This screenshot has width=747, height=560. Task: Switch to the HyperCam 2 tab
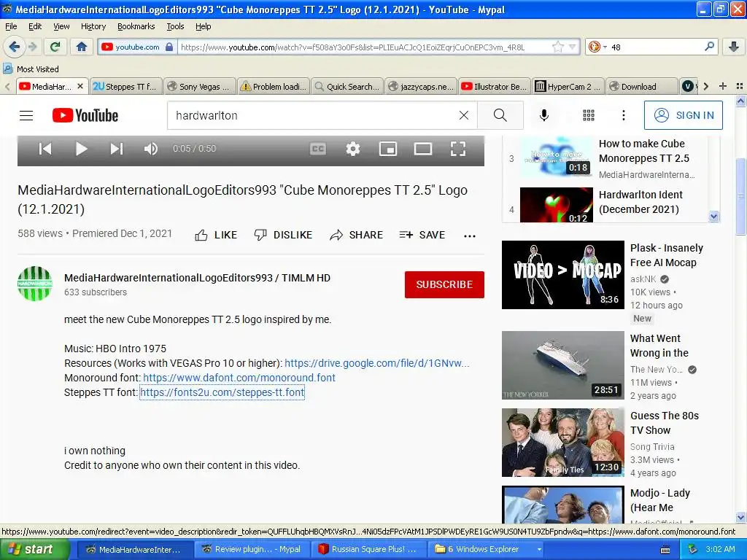pos(568,86)
